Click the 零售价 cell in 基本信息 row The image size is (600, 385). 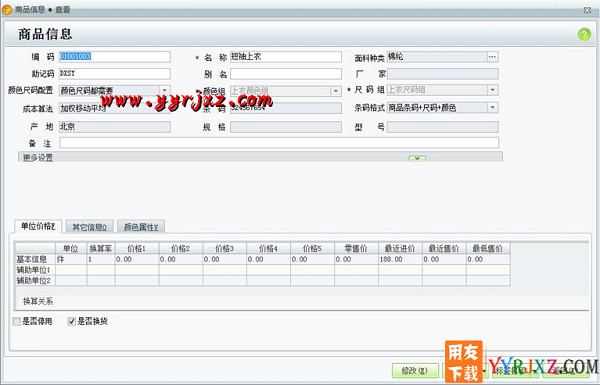tap(356, 259)
